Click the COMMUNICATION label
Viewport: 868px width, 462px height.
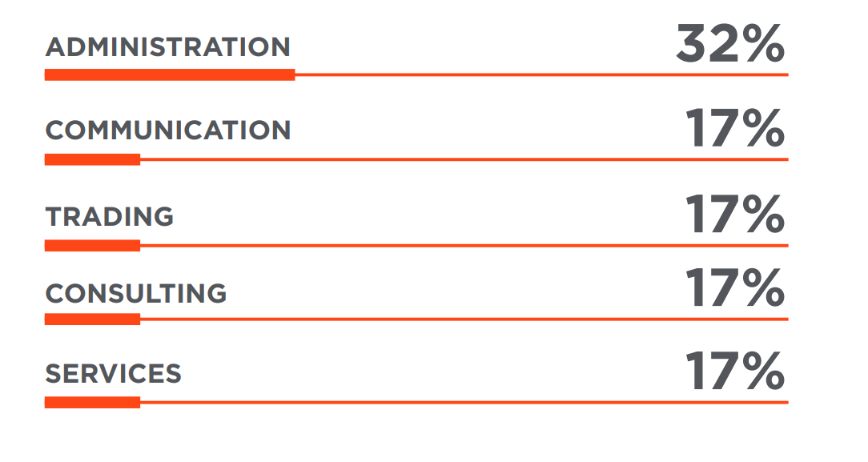(x=167, y=131)
